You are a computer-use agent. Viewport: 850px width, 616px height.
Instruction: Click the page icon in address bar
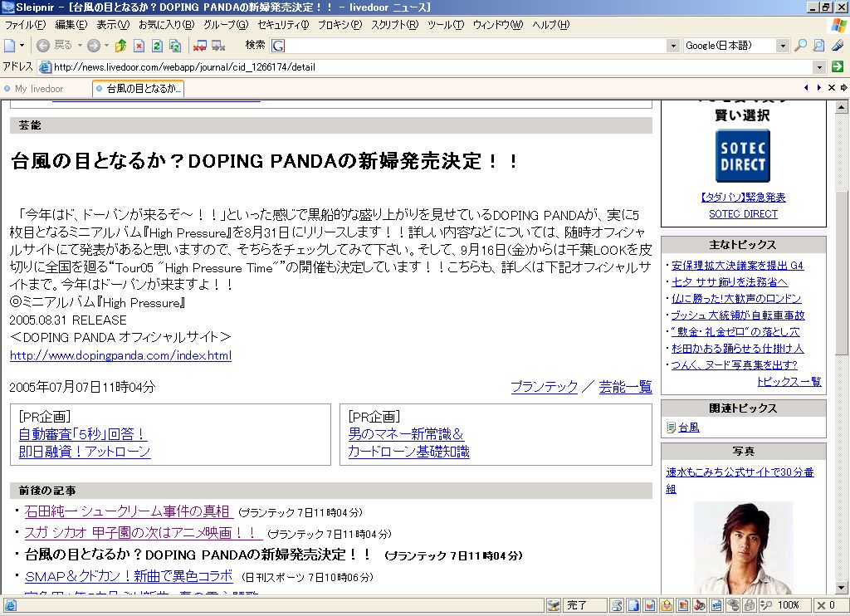[x=46, y=66]
